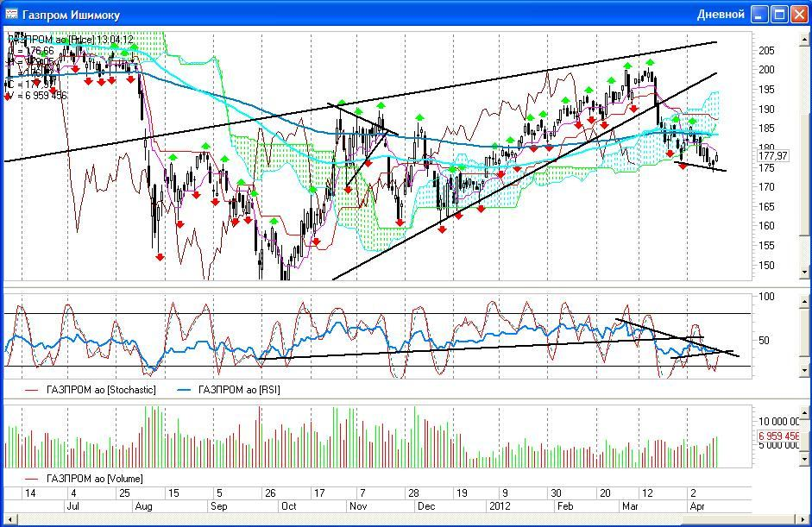Click the Aug month label
The height and width of the screenshot is (527, 812).
pyautogui.click(x=143, y=505)
